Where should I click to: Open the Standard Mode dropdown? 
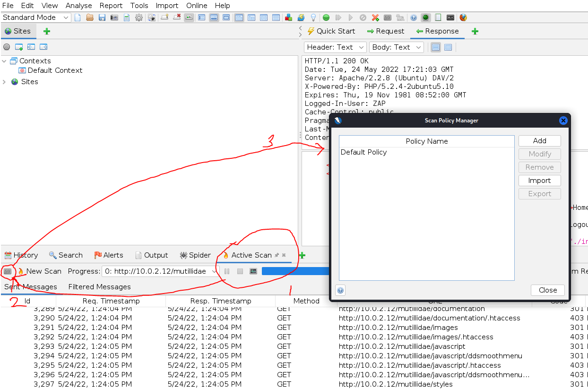pyautogui.click(x=36, y=17)
